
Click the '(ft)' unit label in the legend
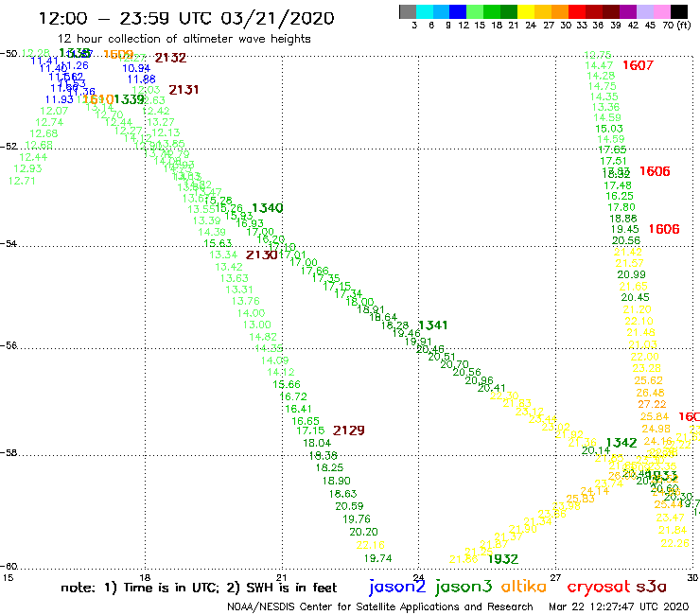tap(684, 26)
